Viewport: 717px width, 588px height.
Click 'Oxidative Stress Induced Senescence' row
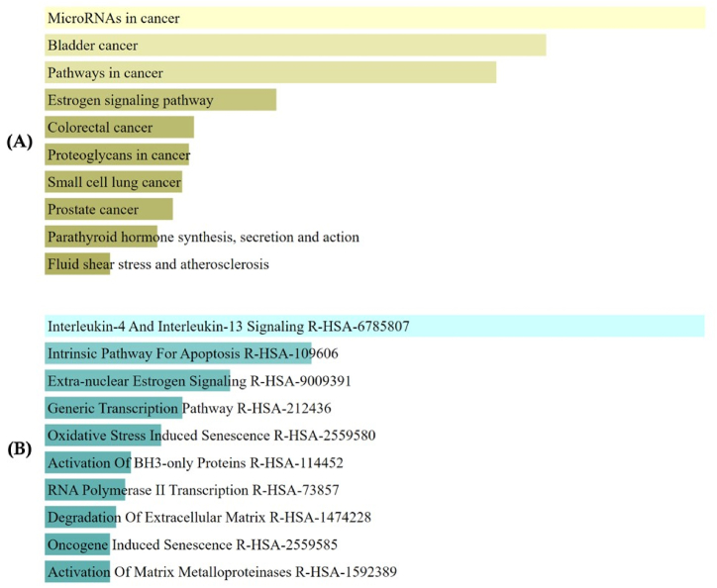(x=211, y=436)
